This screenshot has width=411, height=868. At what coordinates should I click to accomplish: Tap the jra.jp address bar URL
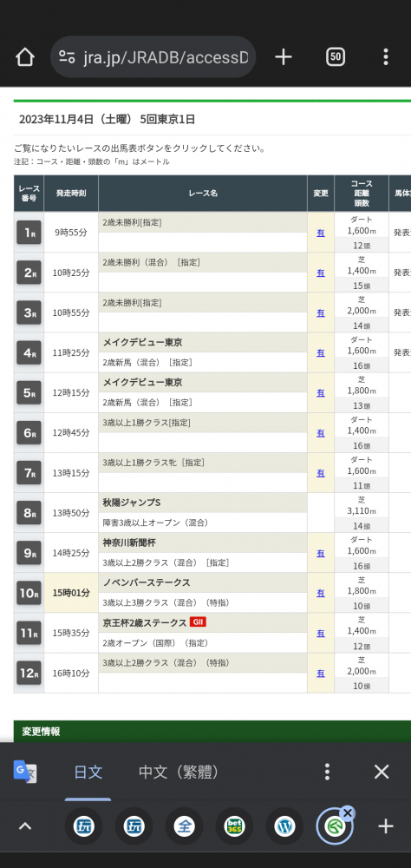(x=166, y=56)
